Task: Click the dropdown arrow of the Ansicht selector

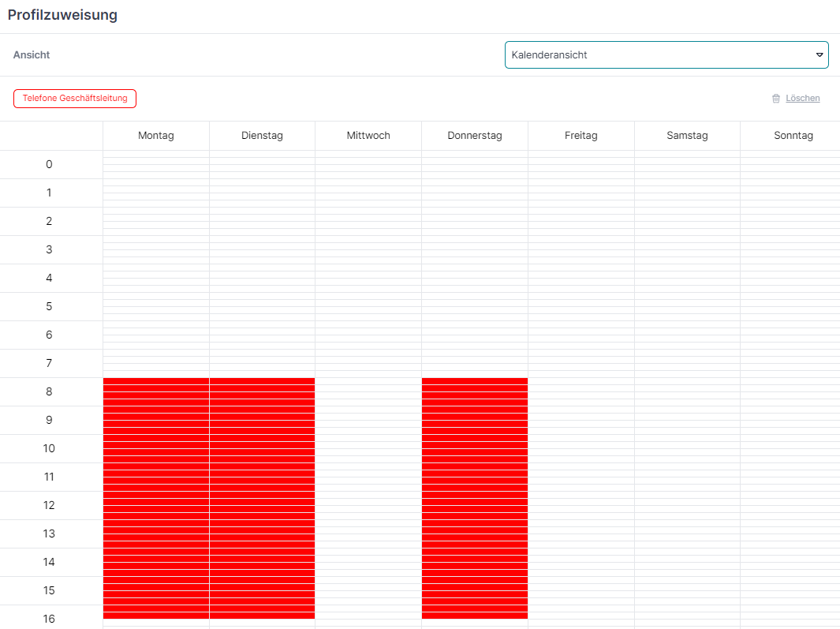Action: pyautogui.click(x=819, y=55)
